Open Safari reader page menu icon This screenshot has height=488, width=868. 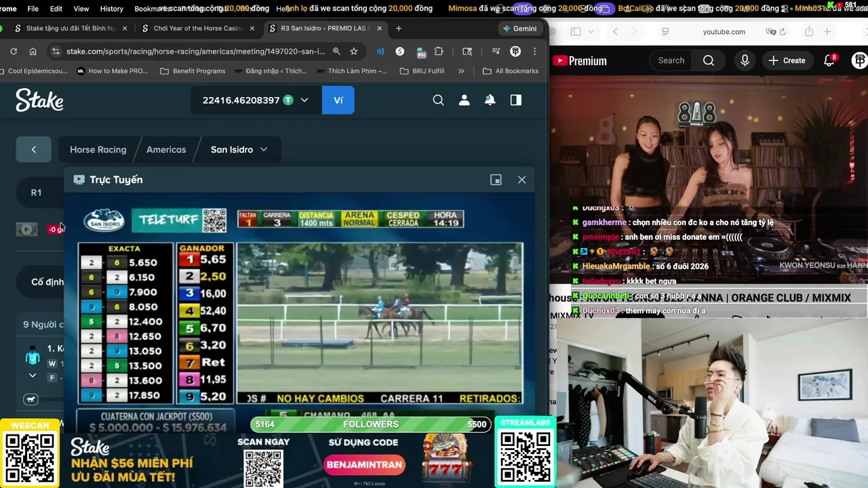tap(665, 32)
